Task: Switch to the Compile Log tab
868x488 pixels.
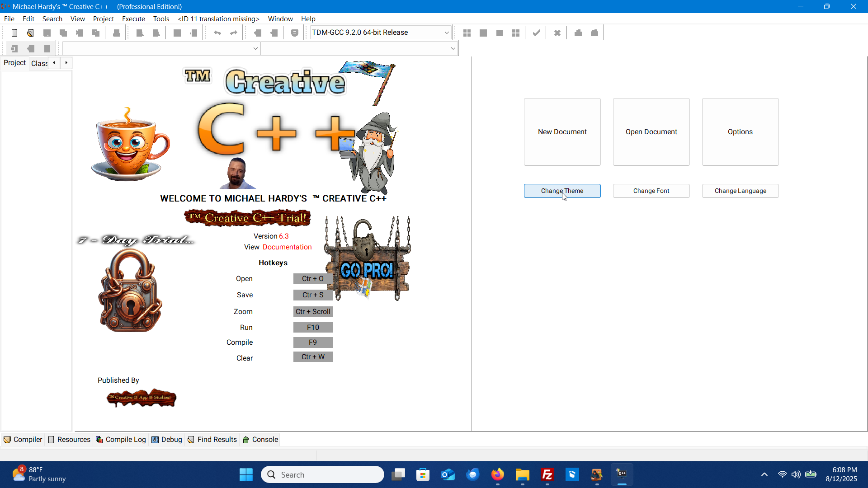Action: 121,440
